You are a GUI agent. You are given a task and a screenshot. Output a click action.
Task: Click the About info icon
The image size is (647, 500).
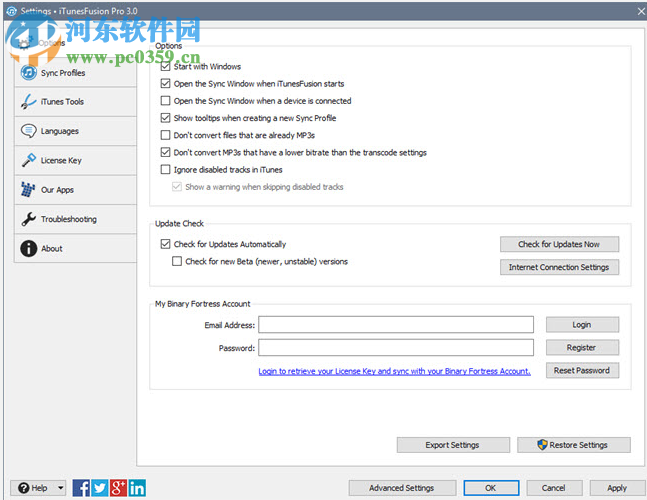pyautogui.click(x=28, y=248)
